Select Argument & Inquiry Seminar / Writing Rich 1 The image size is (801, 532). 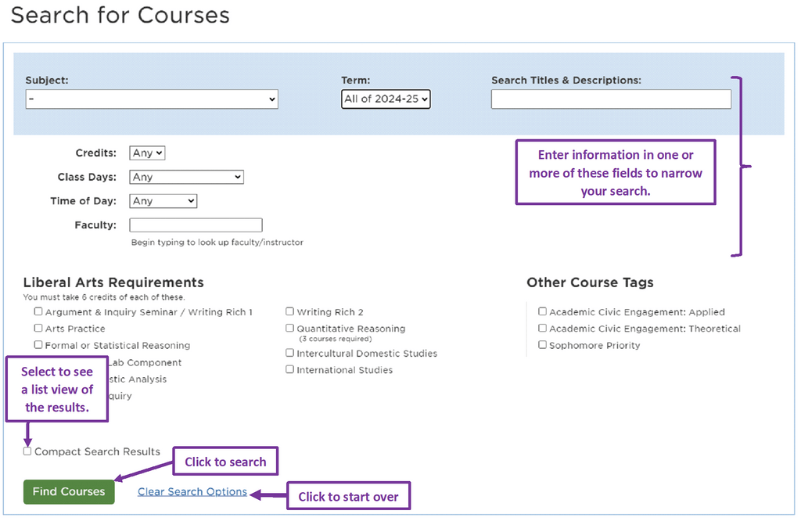38,311
